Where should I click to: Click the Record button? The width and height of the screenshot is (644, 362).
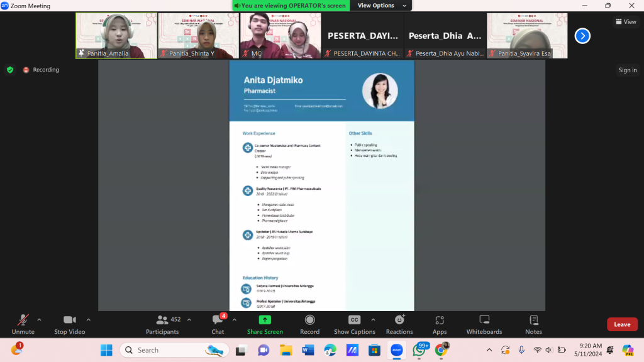[x=309, y=324]
